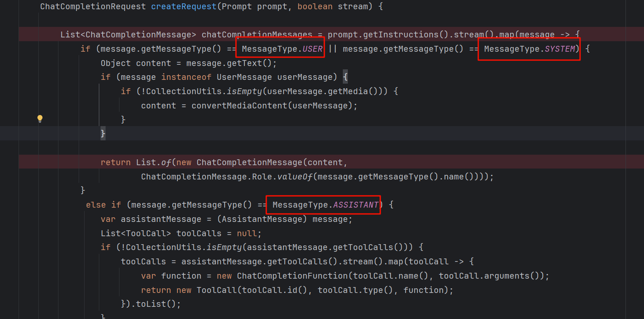Click the null literal assigned to toolCalls

(x=247, y=233)
